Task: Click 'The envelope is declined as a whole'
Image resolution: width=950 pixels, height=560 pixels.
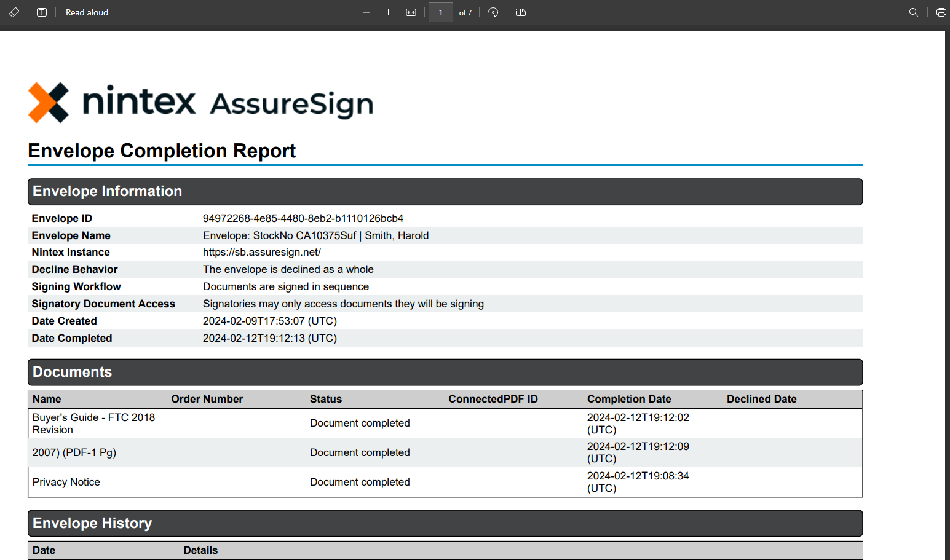Action: 288,269
